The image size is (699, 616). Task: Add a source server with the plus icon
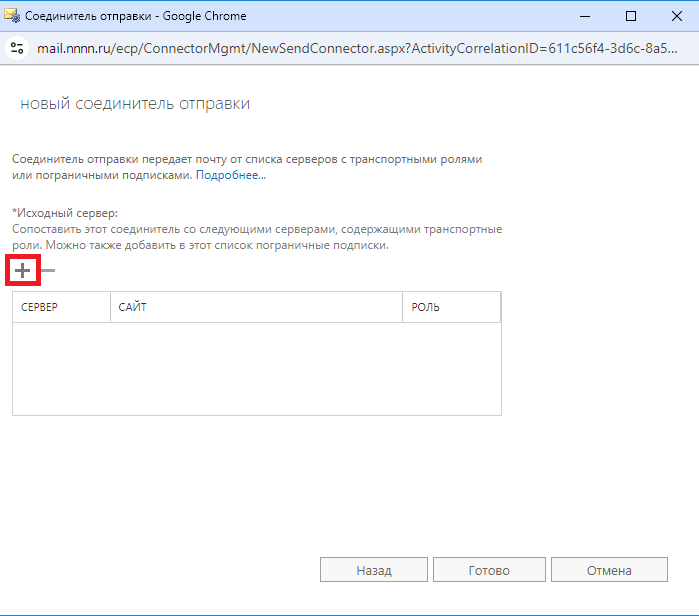[22, 270]
